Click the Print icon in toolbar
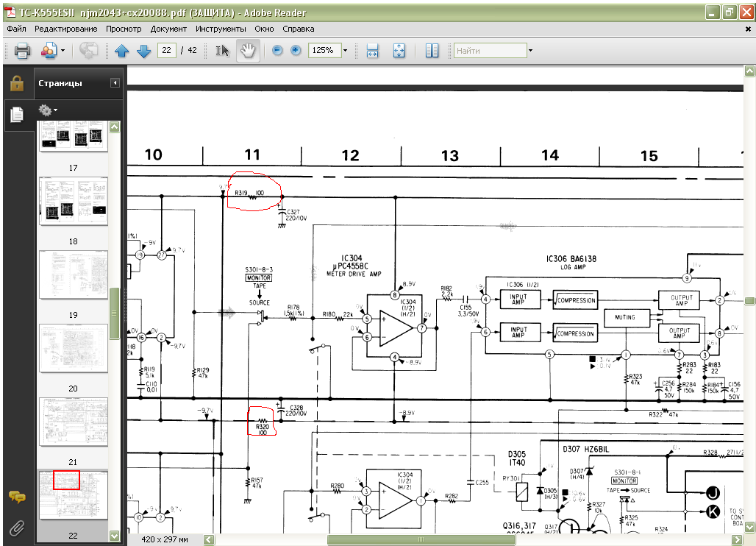 tap(22, 51)
